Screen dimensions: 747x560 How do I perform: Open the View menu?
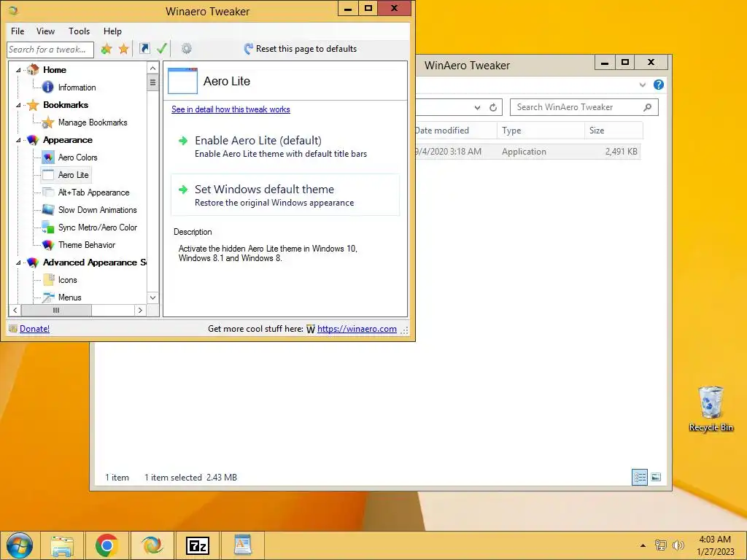coord(45,31)
